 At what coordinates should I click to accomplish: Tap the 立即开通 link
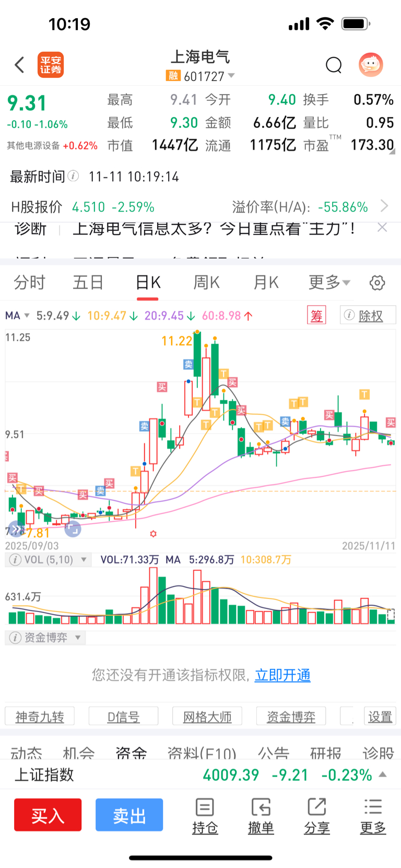[282, 675]
